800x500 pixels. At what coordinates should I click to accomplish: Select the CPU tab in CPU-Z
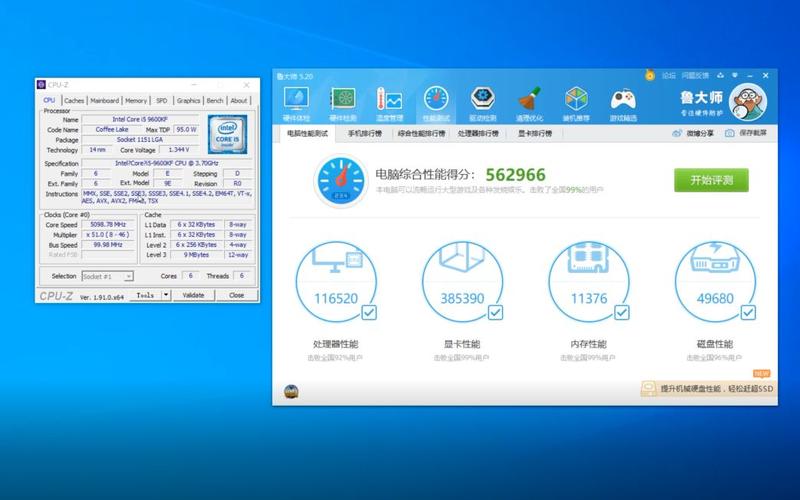pyautogui.click(x=49, y=100)
